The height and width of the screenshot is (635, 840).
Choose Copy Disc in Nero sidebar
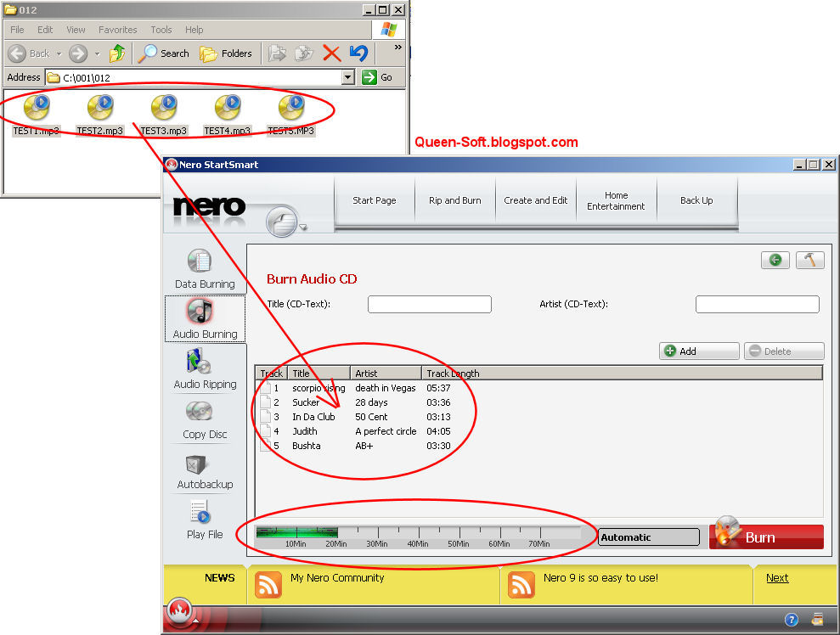(x=205, y=419)
